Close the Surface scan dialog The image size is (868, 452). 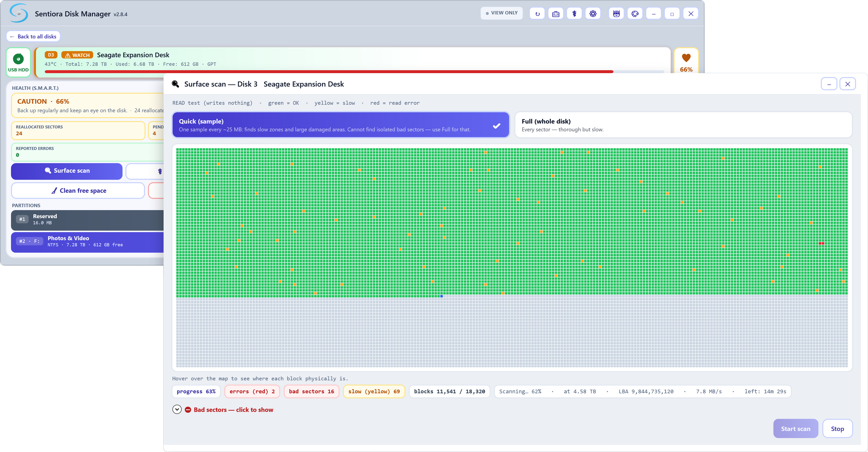pos(847,84)
